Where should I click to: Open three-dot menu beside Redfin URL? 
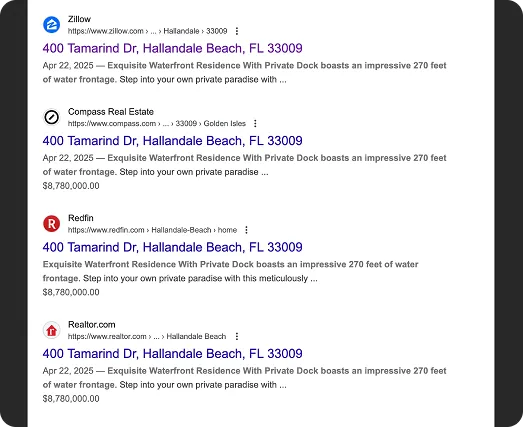(x=246, y=230)
